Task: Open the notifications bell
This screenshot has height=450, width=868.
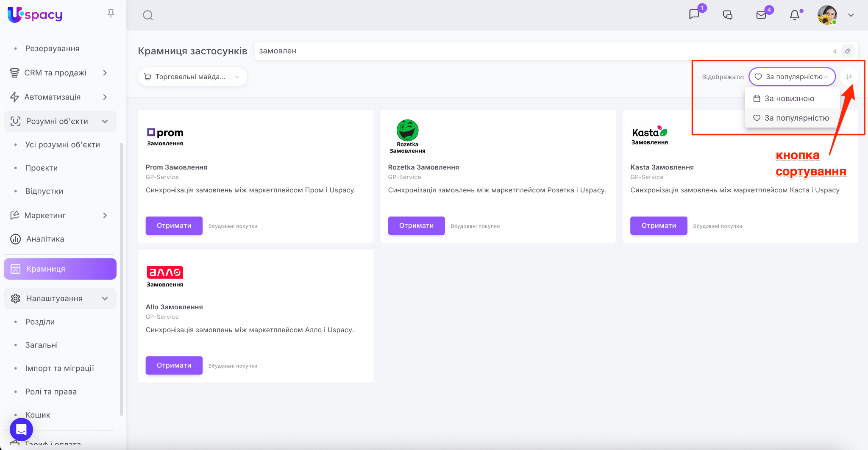Action: tap(795, 15)
